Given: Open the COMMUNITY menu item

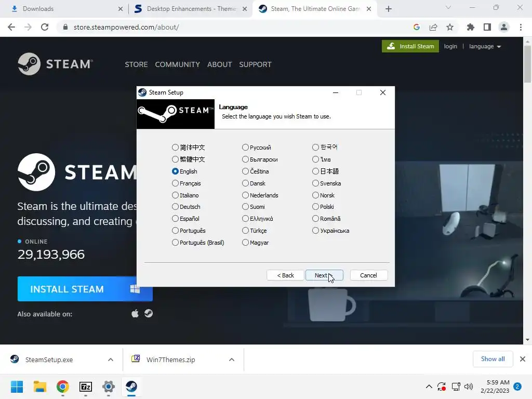Looking at the screenshot, I should [178, 64].
